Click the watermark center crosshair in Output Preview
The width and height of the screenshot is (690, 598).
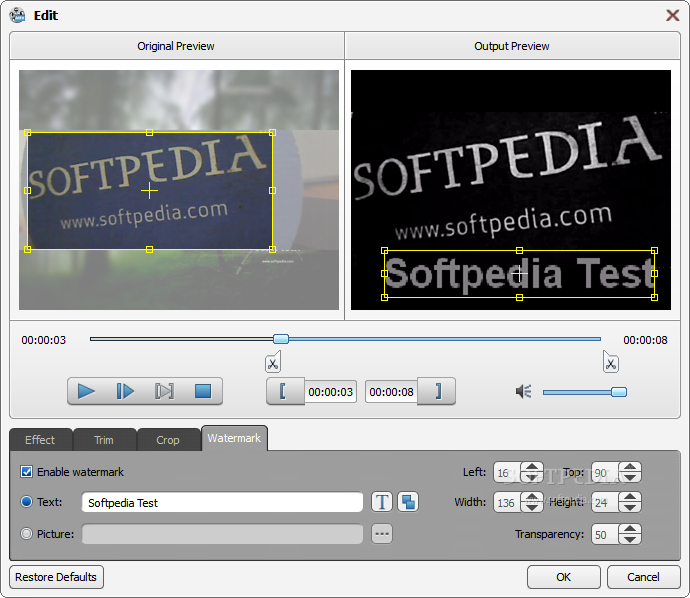point(519,274)
